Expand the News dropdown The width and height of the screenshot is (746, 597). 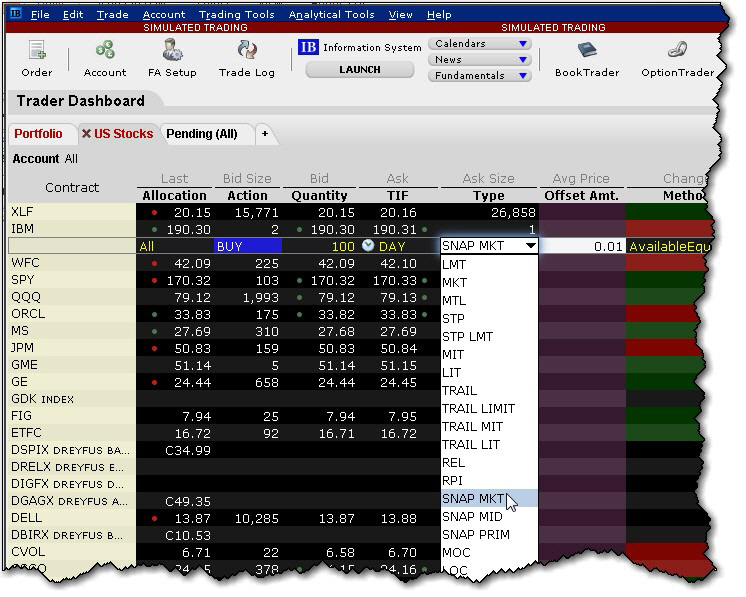pos(480,59)
